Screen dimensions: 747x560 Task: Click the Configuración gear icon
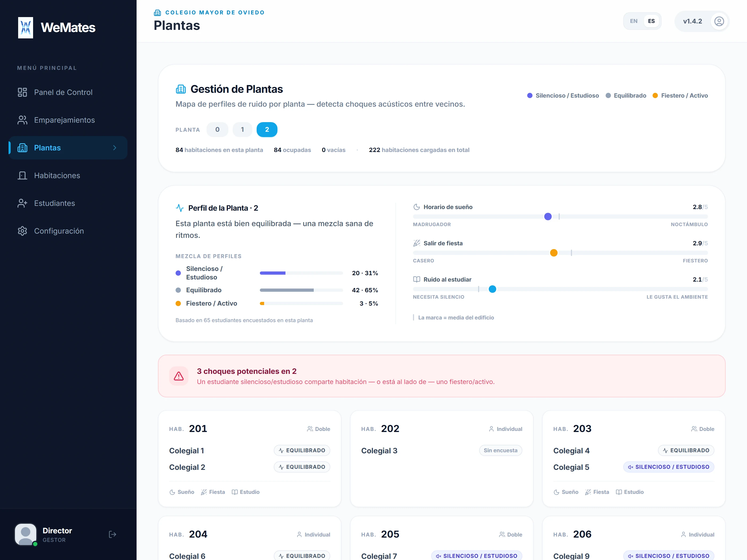22,231
